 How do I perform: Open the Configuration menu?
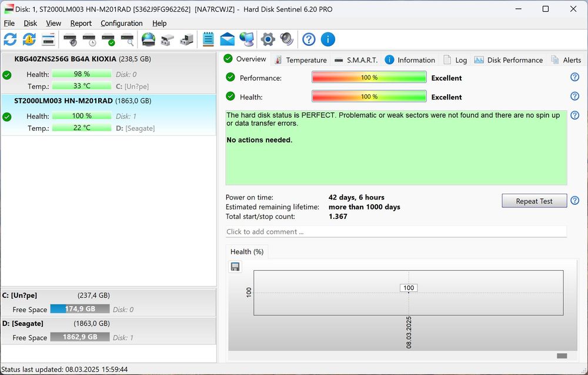click(121, 23)
